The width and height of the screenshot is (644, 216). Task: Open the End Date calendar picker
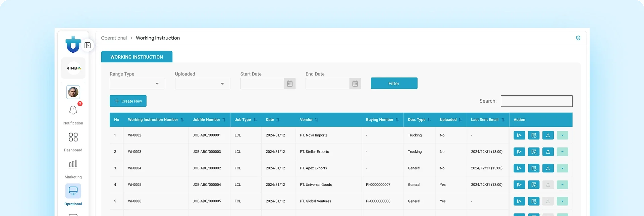(355, 84)
